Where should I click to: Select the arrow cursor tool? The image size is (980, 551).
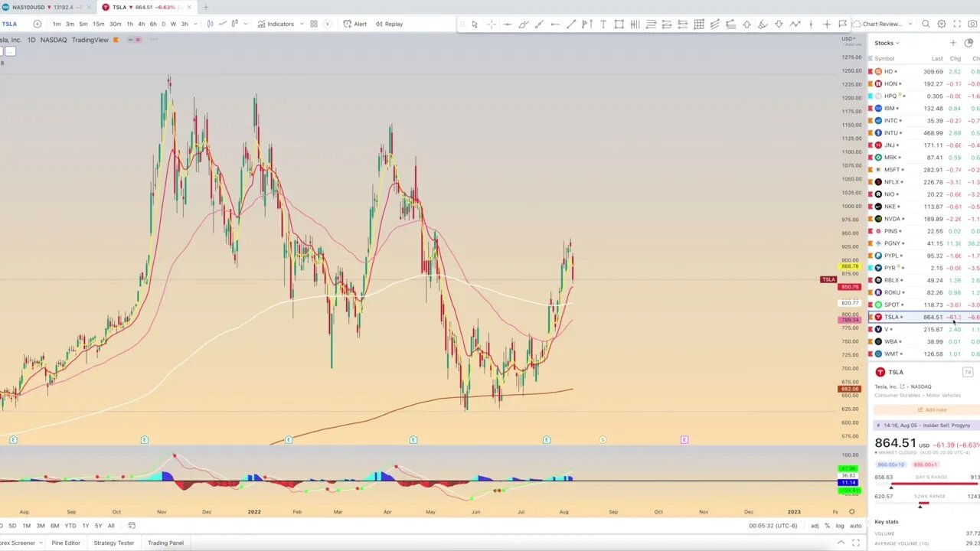(x=475, y=24)
